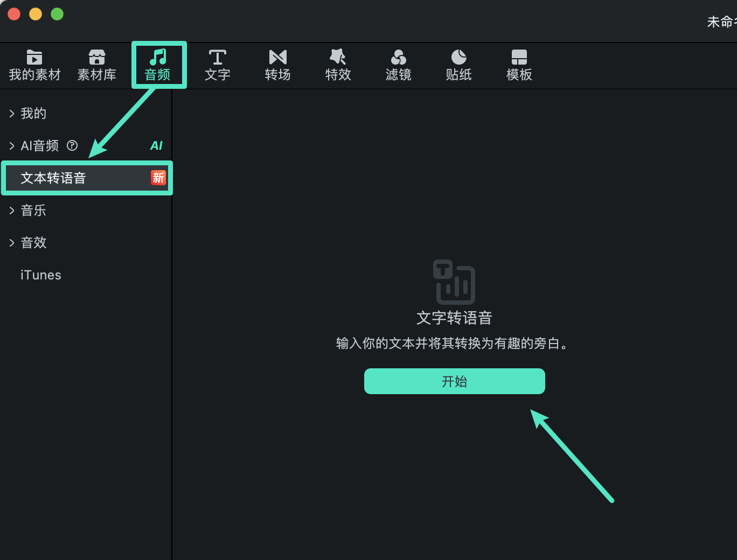Click the 文字转语音 heading text

(454, 318)
